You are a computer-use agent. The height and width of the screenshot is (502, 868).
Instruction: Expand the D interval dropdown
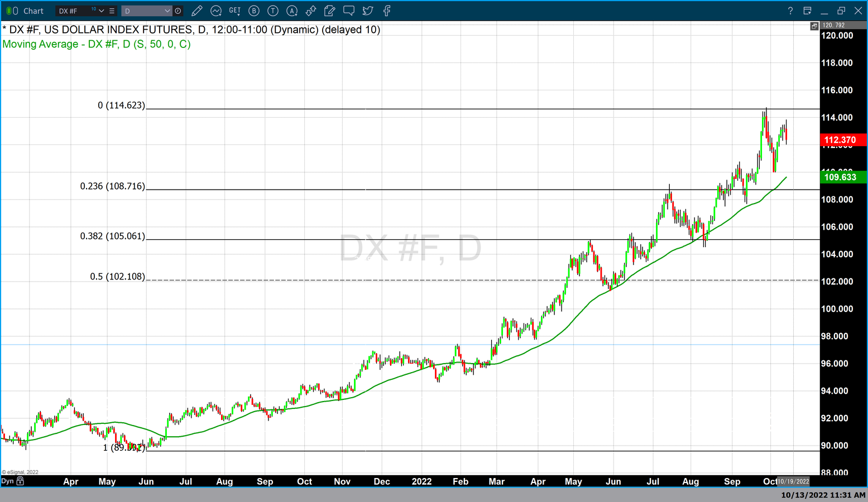[x=167, y=11]
